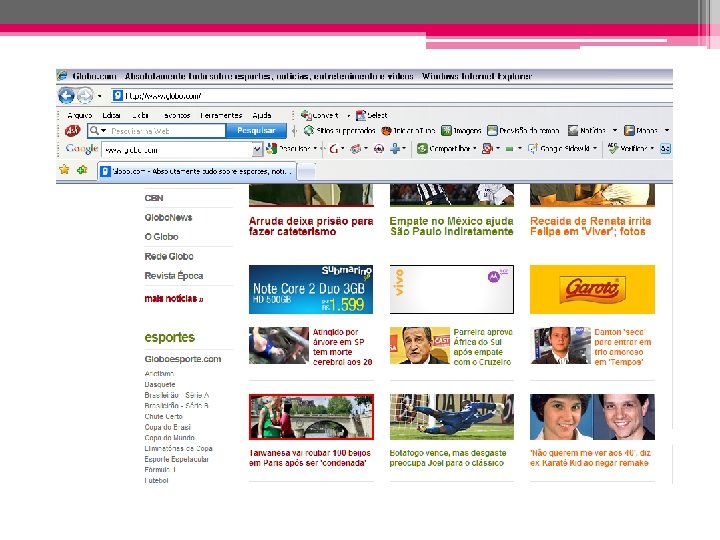Click the yellow Favorites star icon
Screen dimensions: 720x540
click(x=64, y=170)
